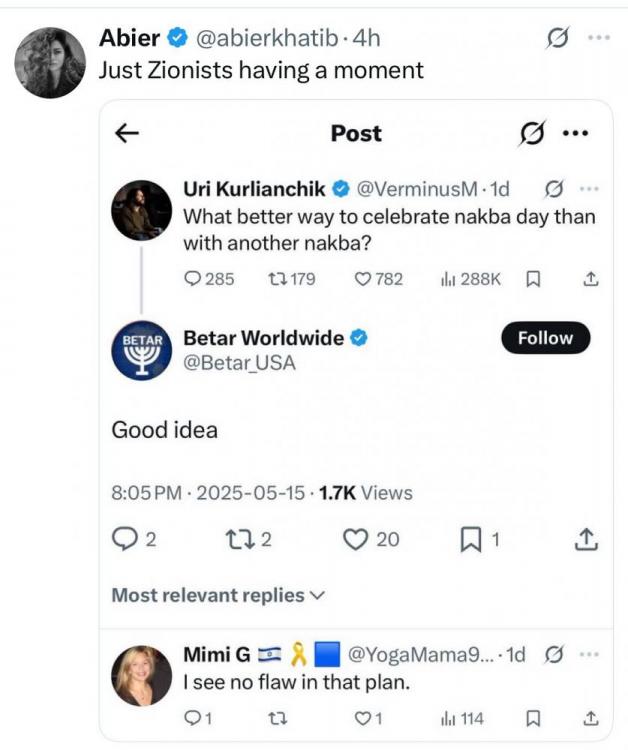
Task: Follow Betar Worldwide
Action: pyautogui.click(x=545, y=338)
